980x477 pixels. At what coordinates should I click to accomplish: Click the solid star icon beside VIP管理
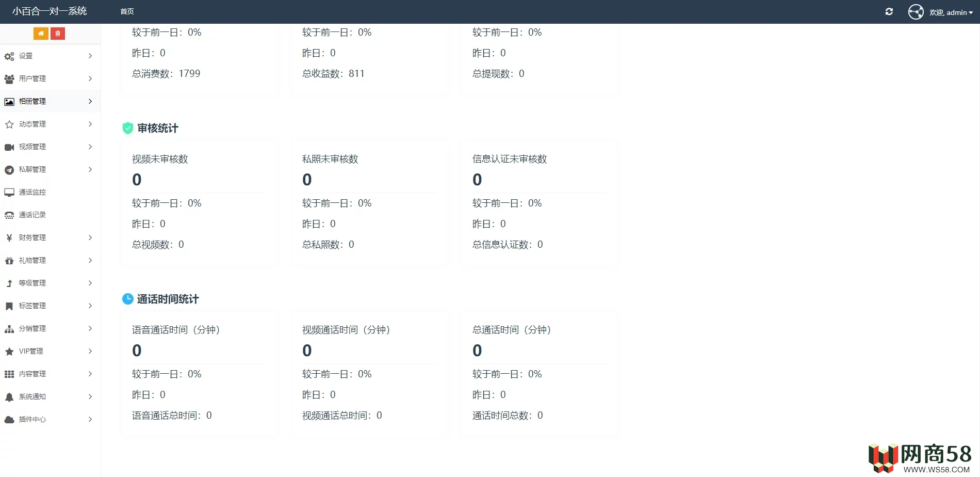pos(9,352)
